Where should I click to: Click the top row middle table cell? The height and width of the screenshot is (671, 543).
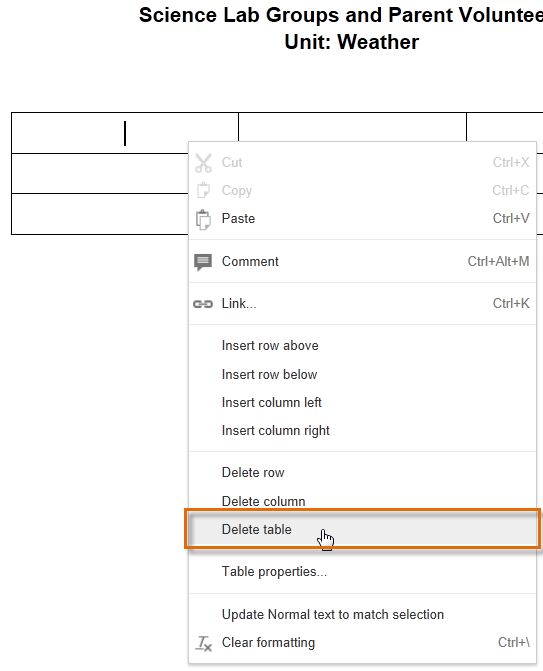pos(352,127)
